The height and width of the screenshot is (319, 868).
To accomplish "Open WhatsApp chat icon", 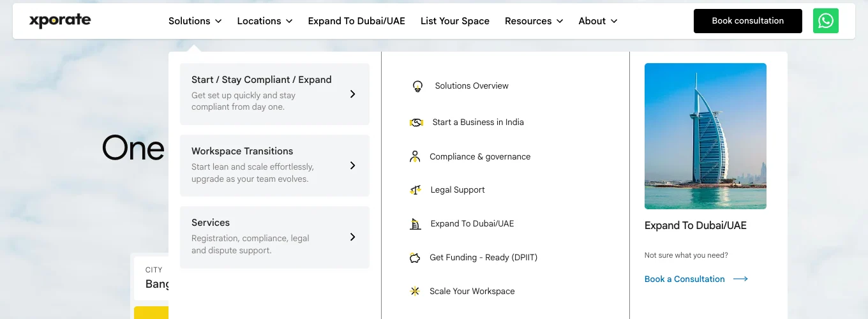I will click(826, 21).
